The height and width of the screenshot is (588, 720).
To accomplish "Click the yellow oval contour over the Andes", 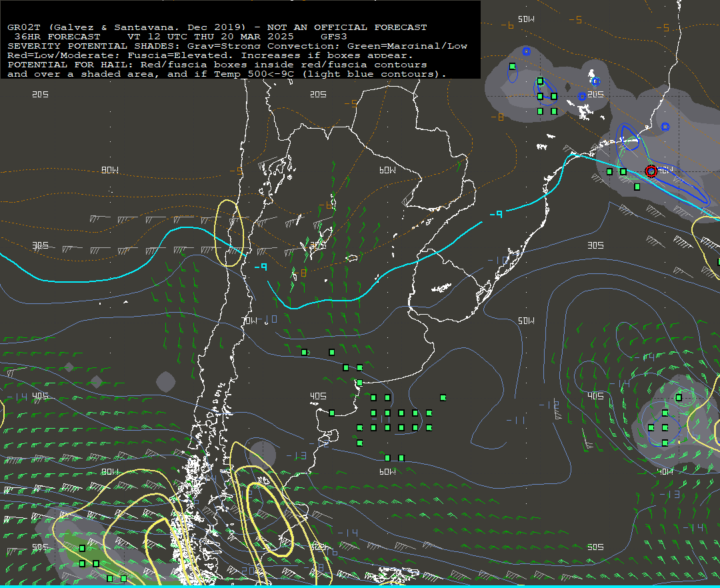I will [x=229, y=233].
